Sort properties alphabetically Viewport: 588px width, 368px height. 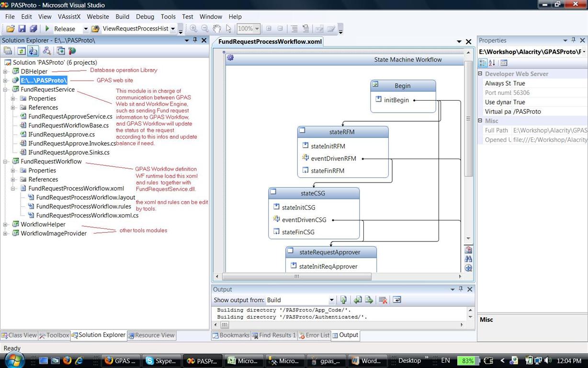coord(492,63)
